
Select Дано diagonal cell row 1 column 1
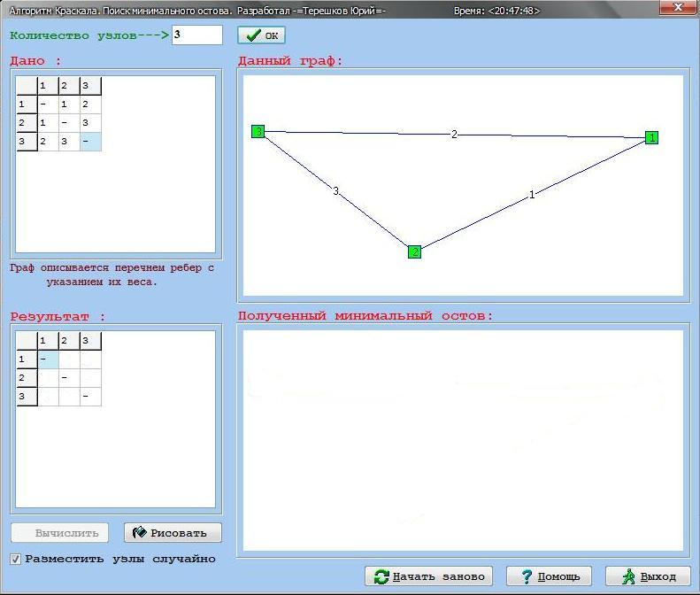click(x=48, y=104)
